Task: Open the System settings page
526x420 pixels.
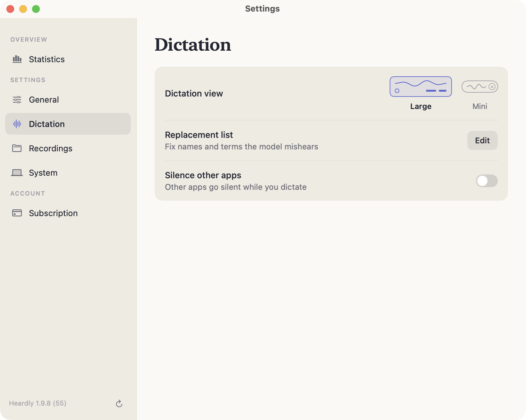Action: pos(68,173)
